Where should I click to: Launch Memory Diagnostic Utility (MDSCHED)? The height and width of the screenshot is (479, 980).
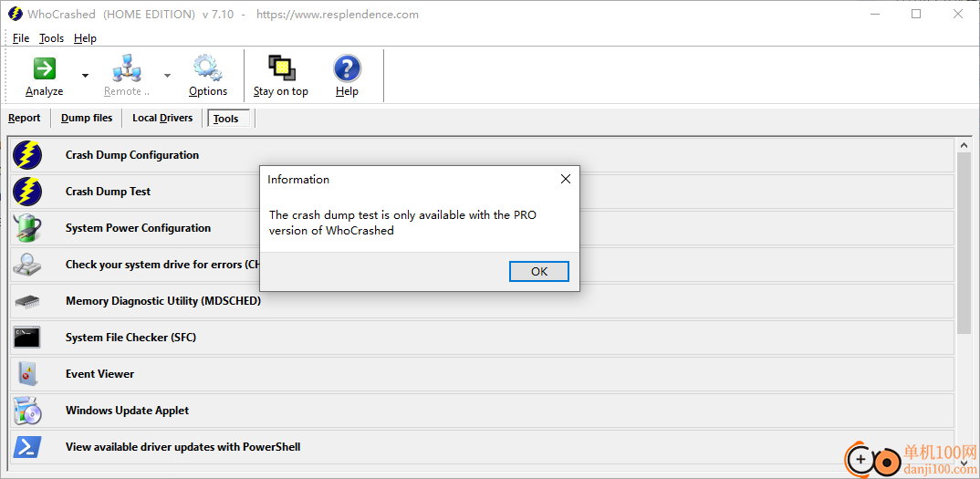(482, 301)
